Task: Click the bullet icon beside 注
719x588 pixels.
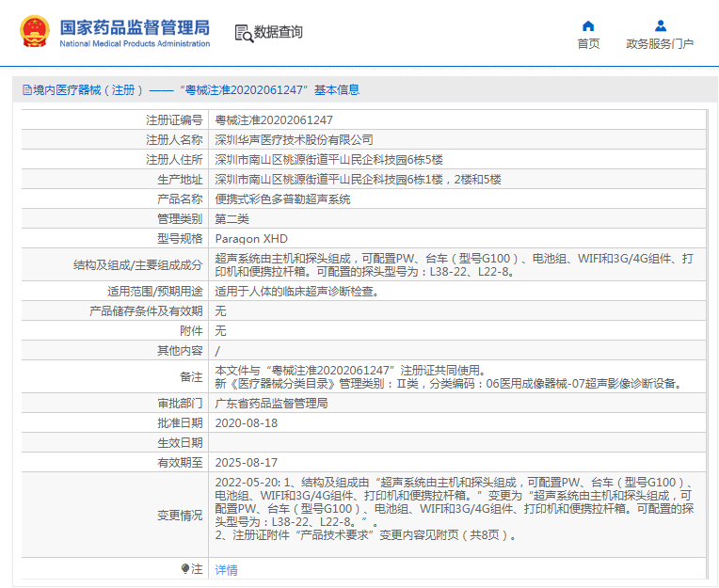Action: click(185, 569)
